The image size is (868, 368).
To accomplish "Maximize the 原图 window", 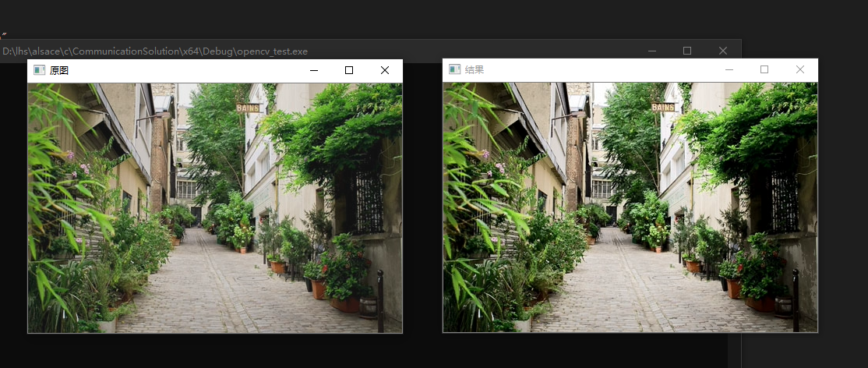I will coord(349,70).
